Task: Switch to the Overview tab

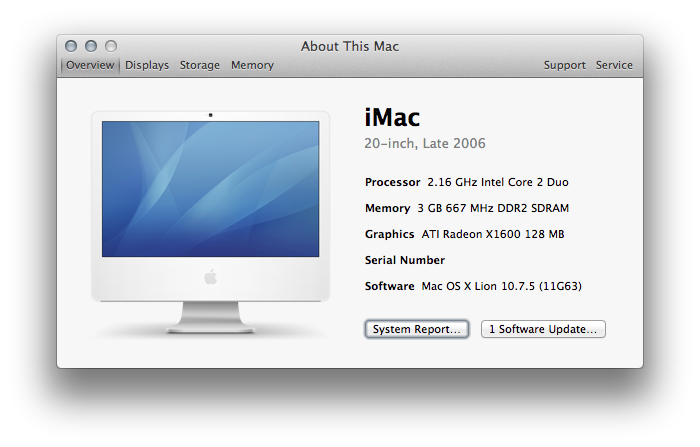Action: tap(90, 65)
